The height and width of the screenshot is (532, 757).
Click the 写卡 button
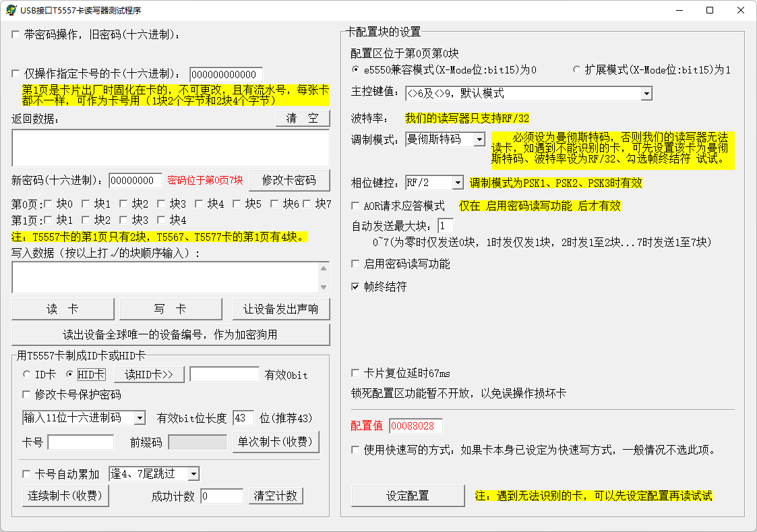click(x=171, y=309)
